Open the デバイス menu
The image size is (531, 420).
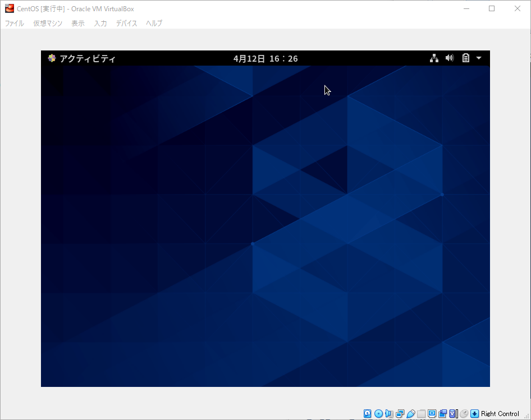127,23
